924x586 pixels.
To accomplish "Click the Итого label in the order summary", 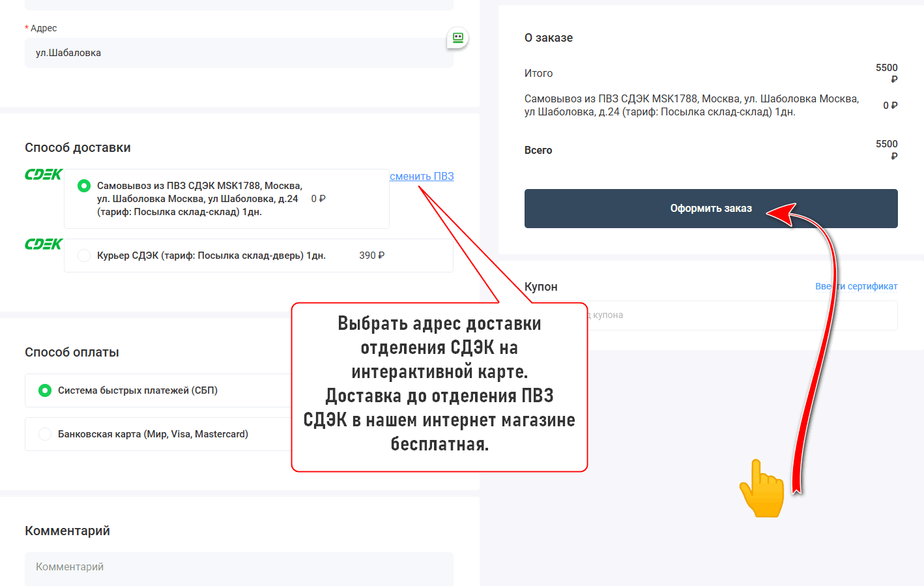I will 538,74.
